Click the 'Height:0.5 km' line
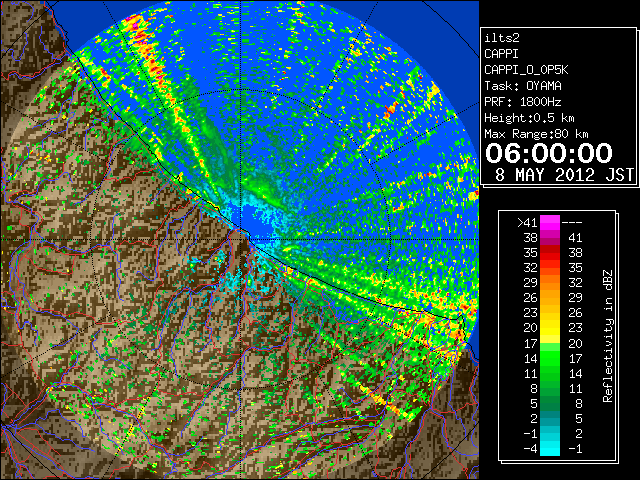Image resolution: width=640 pixels, height=480 pixels. 529,118
